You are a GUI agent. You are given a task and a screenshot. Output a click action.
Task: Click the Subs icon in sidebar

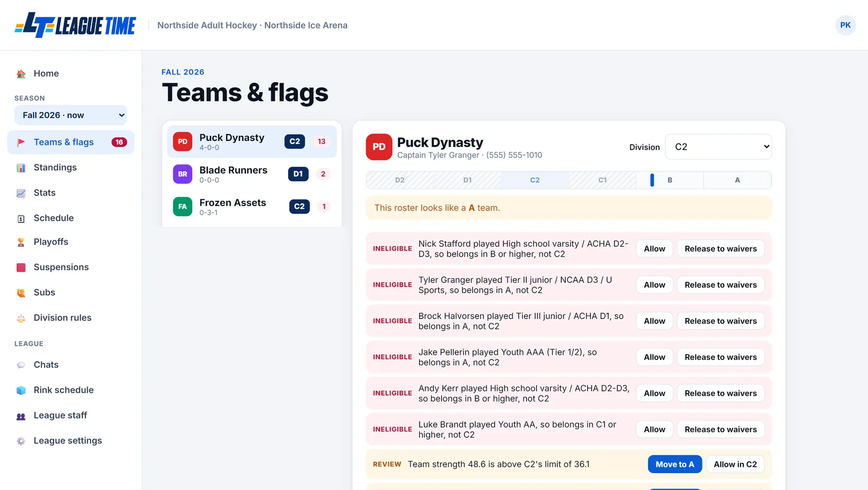point(21,293)
